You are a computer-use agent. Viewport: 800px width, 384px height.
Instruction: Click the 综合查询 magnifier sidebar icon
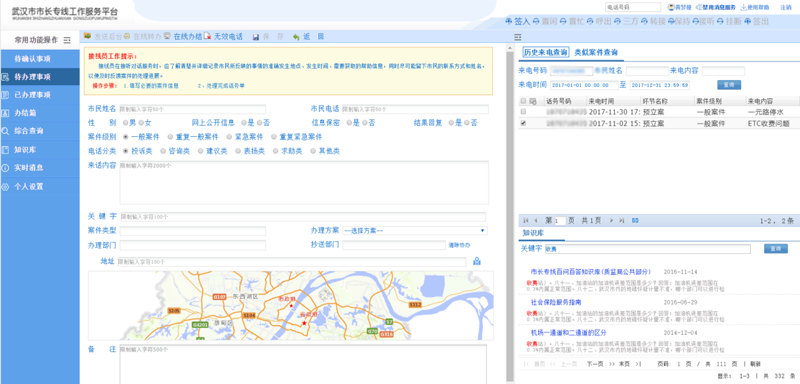5,131
